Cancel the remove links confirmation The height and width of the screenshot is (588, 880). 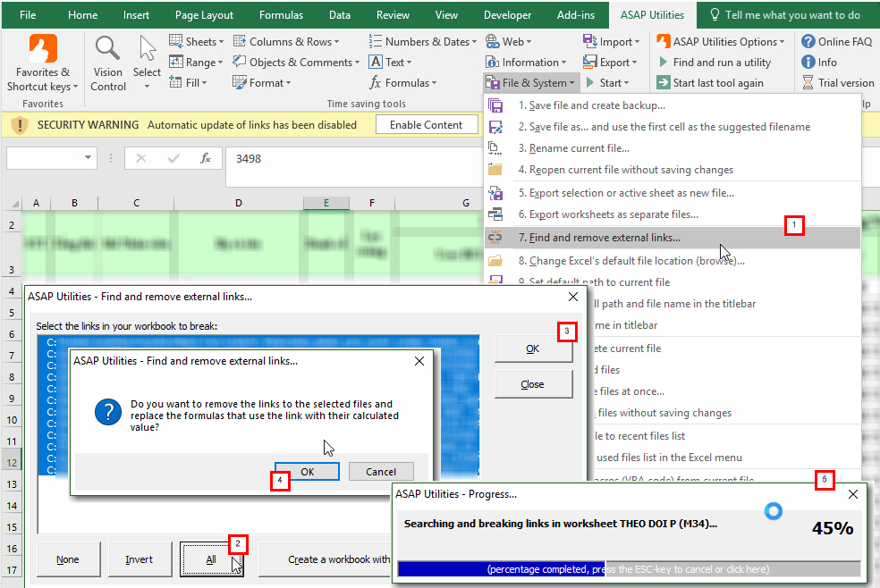click(381, 472)
